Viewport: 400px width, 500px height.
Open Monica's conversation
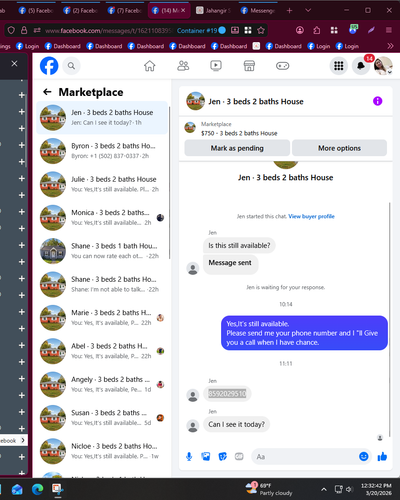102,218
